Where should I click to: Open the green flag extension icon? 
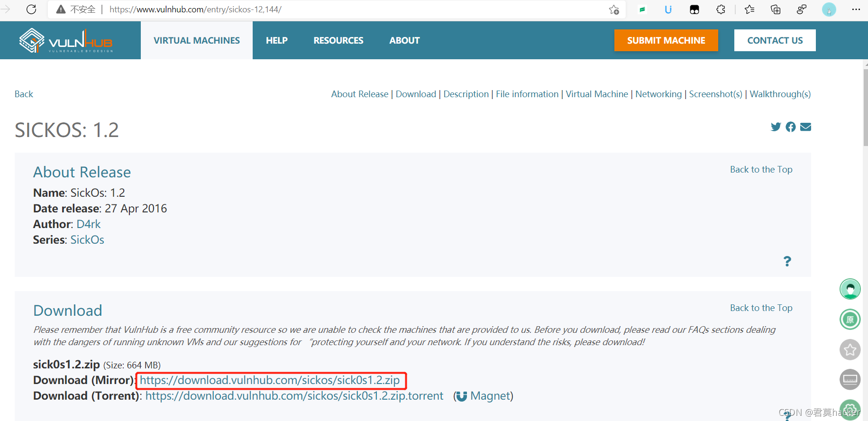tap(642, 9)
